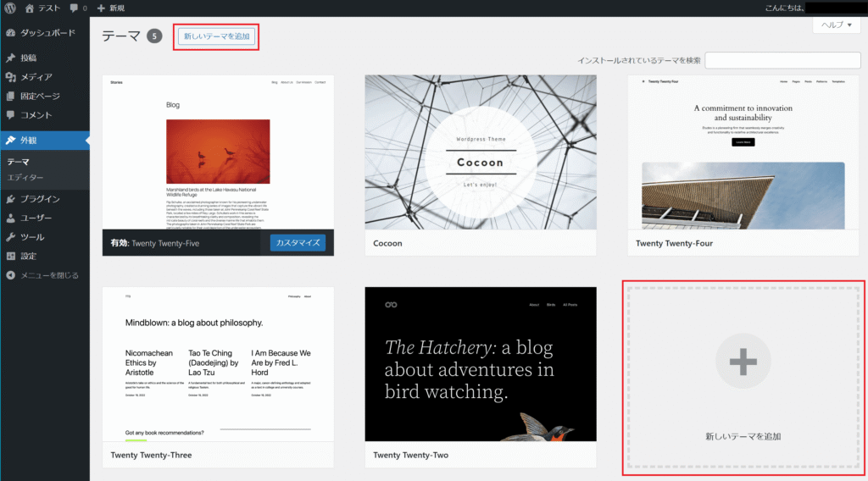The image size is (868, 481).
Task: Select ユーザー in the admin menu
Action: tap(36, 218)
